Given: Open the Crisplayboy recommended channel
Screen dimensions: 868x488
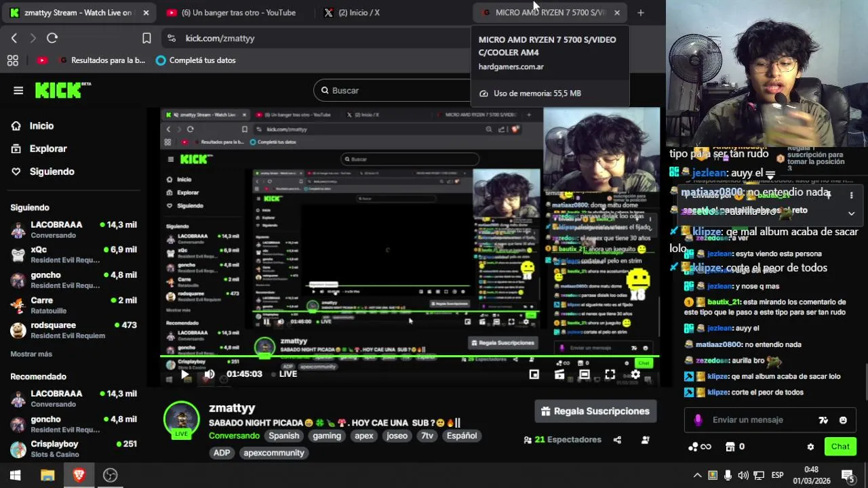Looking at the screenshot, I should pos(73,449).
